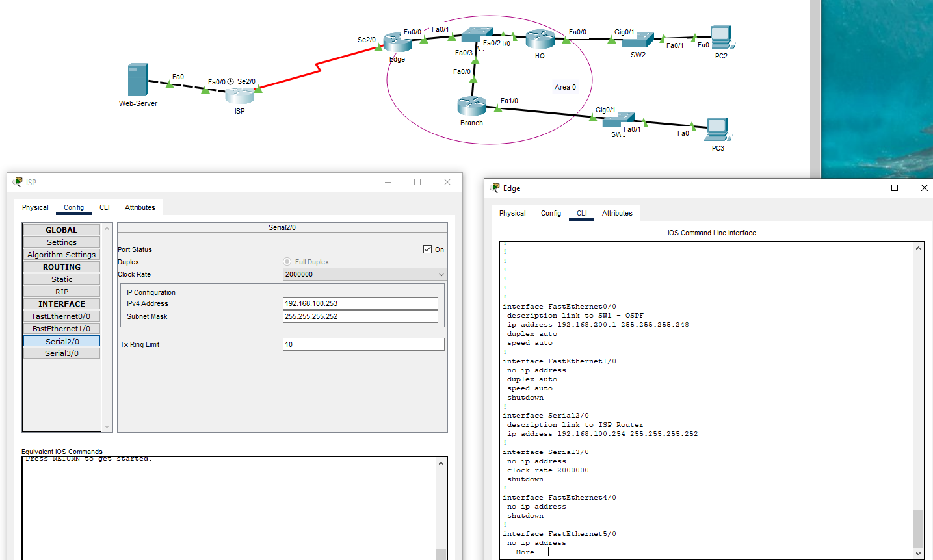Click the Edge window title icon
Screen dimensions: 933x560
click(495, 188)
